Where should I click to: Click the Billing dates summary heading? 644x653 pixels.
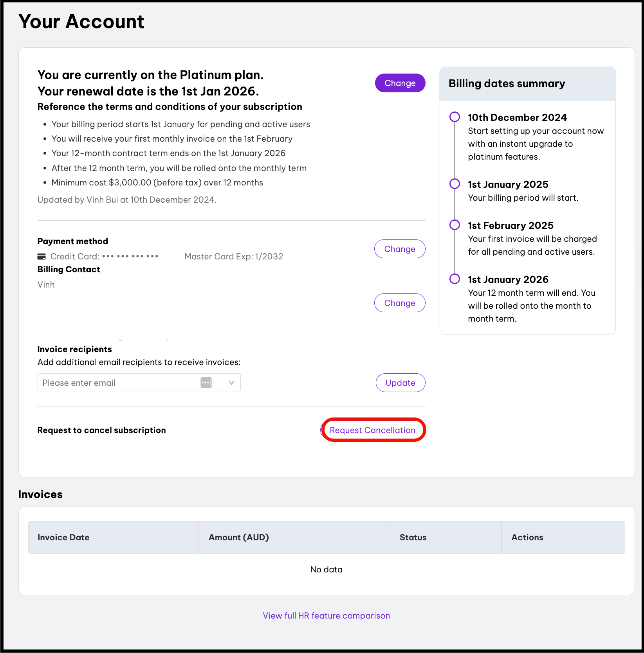[x=507, y=84]
